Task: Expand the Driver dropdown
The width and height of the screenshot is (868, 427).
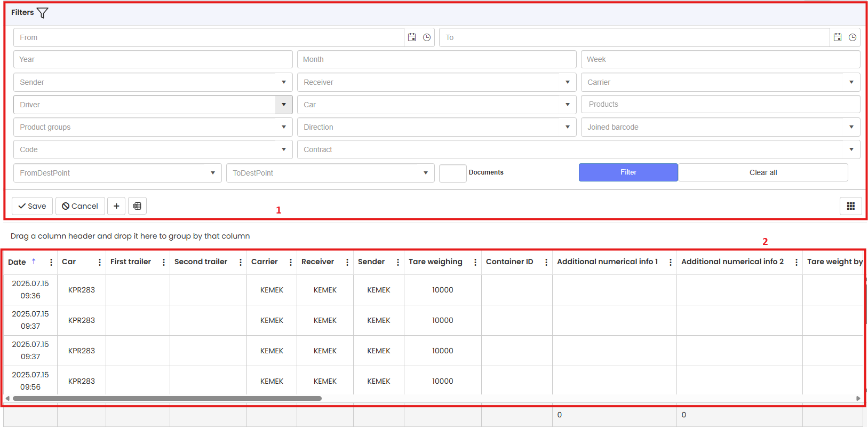Action: (x=284, y=105)
